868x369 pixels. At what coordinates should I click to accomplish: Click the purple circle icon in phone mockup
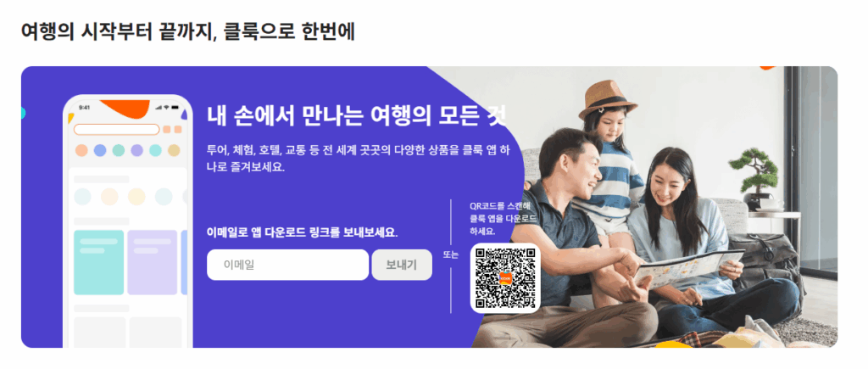tap(136, 151)
